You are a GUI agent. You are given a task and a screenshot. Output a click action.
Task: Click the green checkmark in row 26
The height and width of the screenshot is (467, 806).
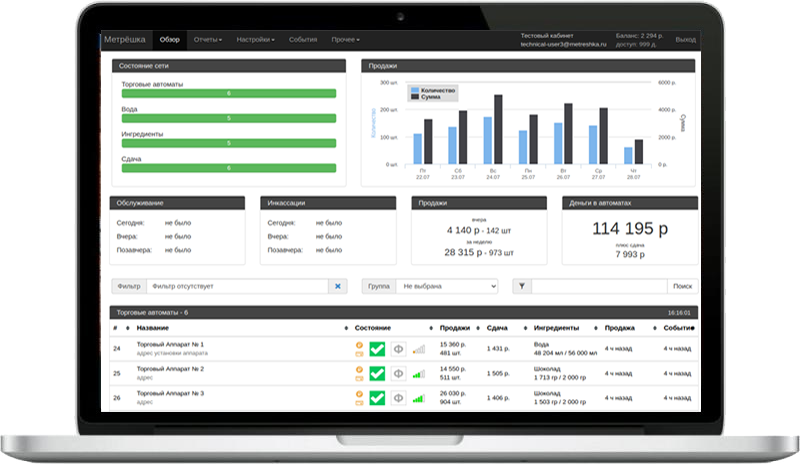[x=376, y=398]
